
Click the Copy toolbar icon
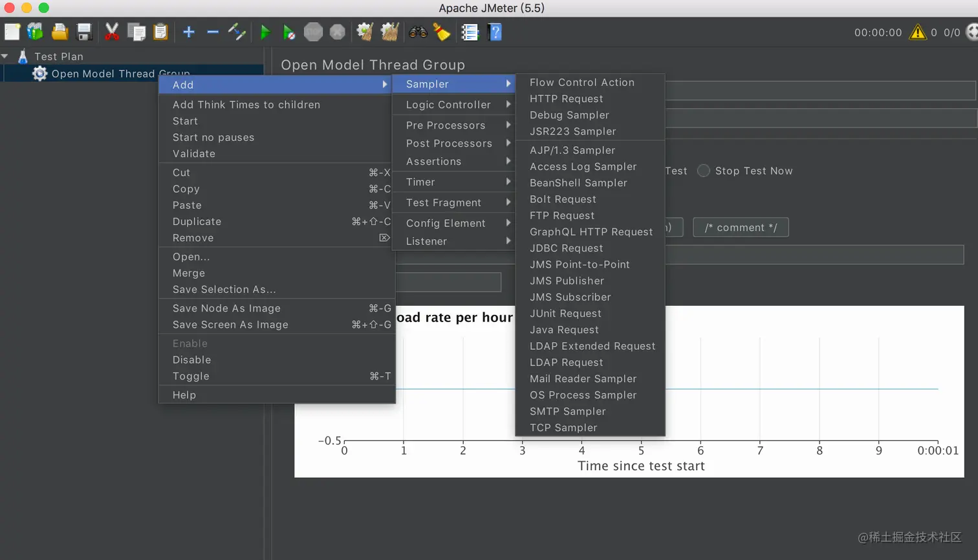pos(136,32)
